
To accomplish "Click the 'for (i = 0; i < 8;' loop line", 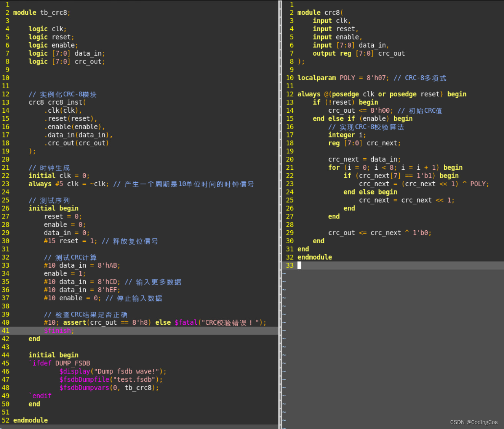I will pos(395,167).
